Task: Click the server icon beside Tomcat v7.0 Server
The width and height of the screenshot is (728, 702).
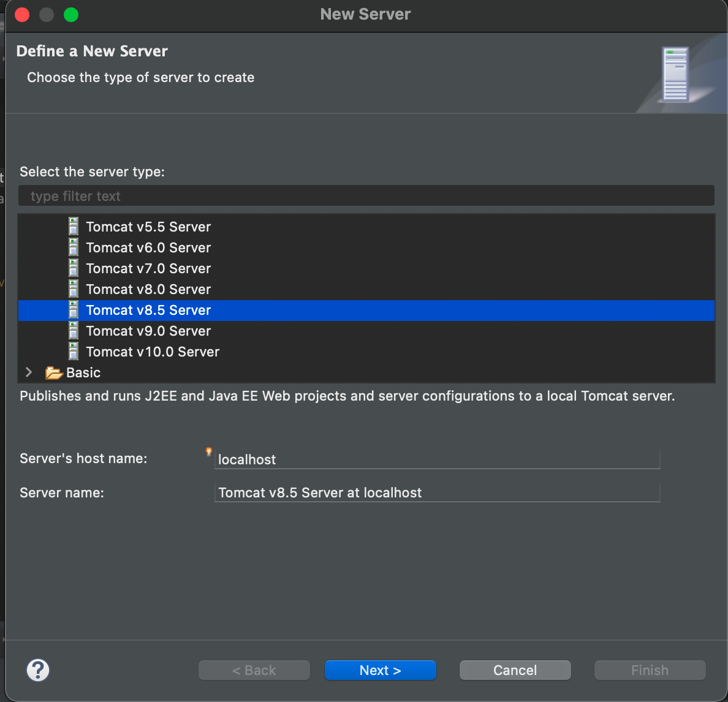Action: click(x=74, y=268)
